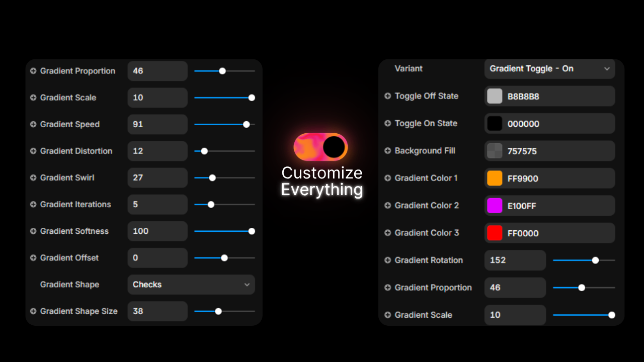Click the Gradient Distortion slider handle
Viewport: 644px width, 362px height.
204,151
